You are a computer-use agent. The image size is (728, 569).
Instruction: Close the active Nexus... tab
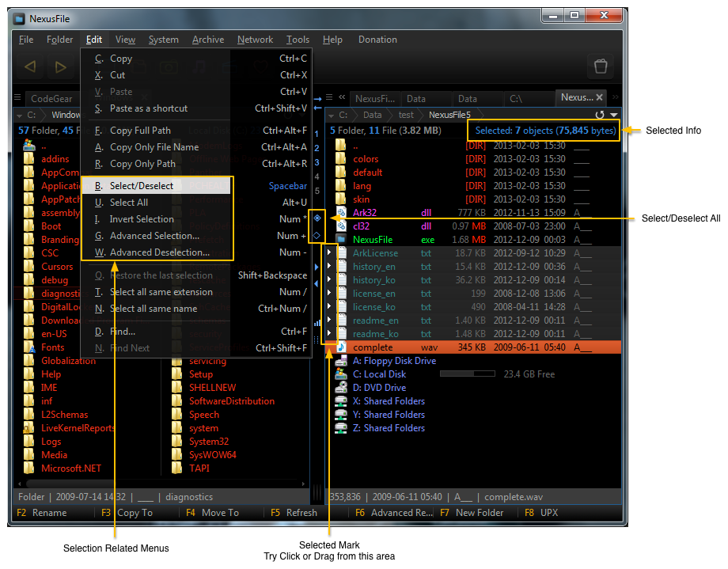click(x=599, y=97)
